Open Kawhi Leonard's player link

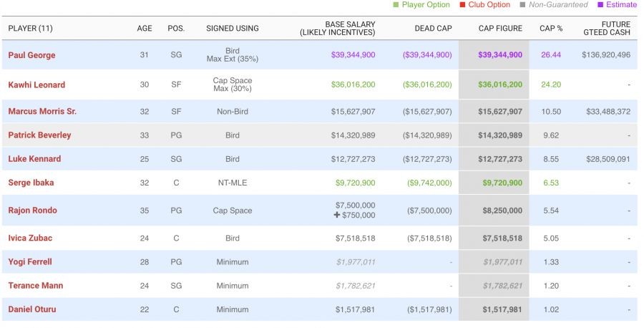point(37,85)
